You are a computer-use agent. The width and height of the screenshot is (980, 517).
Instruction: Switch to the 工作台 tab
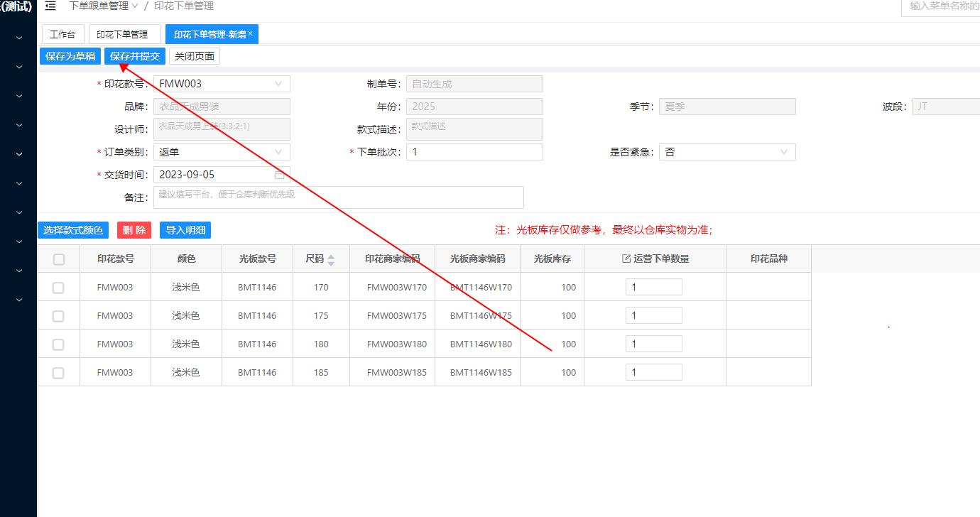click(x=62, y=34)
